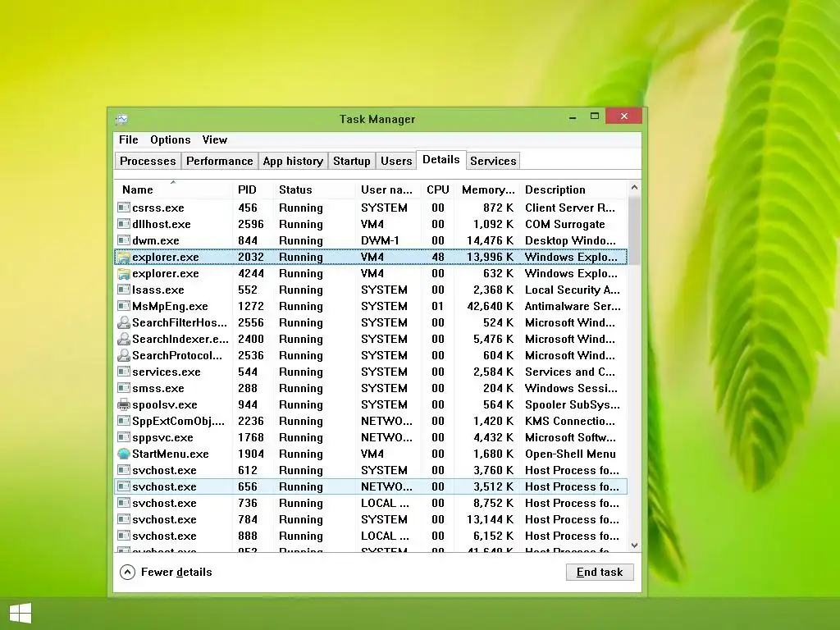
Task: Select the 'Open-Shell Menu' description
Action: (x=570, y=454)
